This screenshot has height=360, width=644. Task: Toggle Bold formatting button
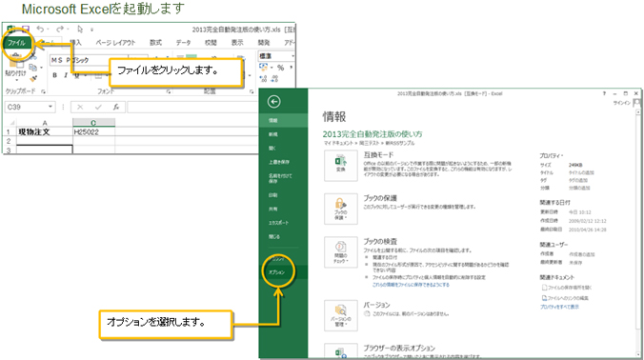[x=54, y=75]
